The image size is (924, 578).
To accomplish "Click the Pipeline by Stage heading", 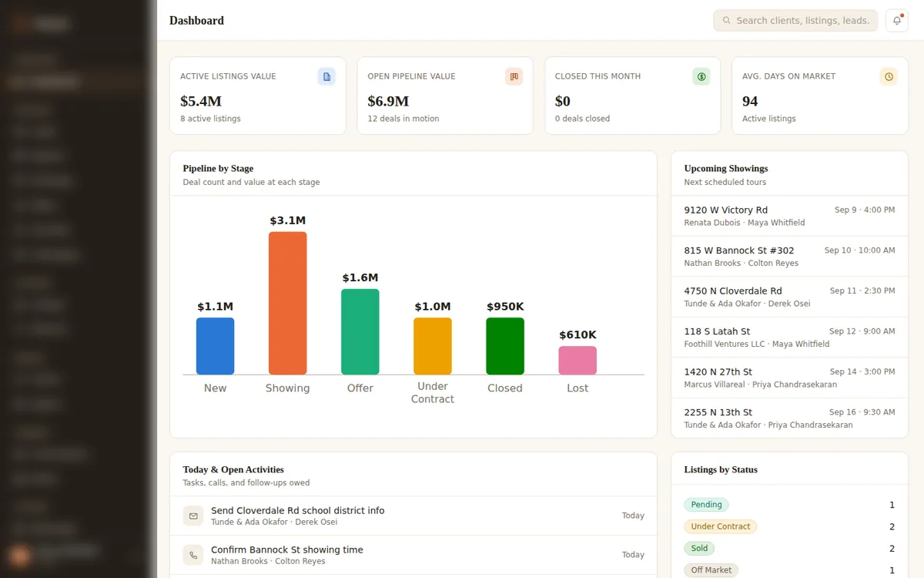I will click(218, 168).
